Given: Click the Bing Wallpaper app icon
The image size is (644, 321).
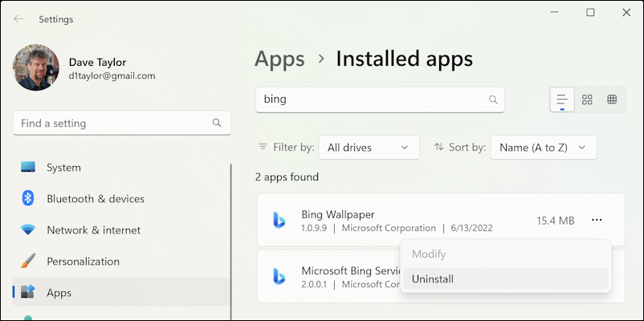Looking at the screenshot, I should [x=279, y=220].
